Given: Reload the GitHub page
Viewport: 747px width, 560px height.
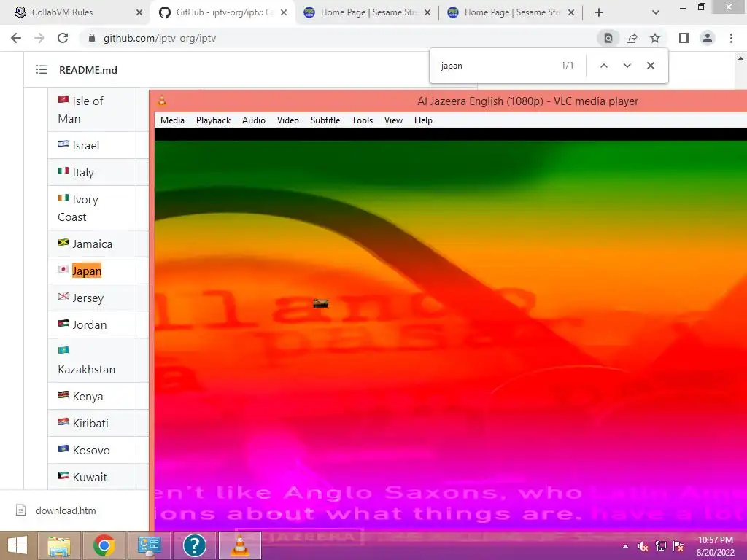Looking at the screenshot, I should pos(63,38).
